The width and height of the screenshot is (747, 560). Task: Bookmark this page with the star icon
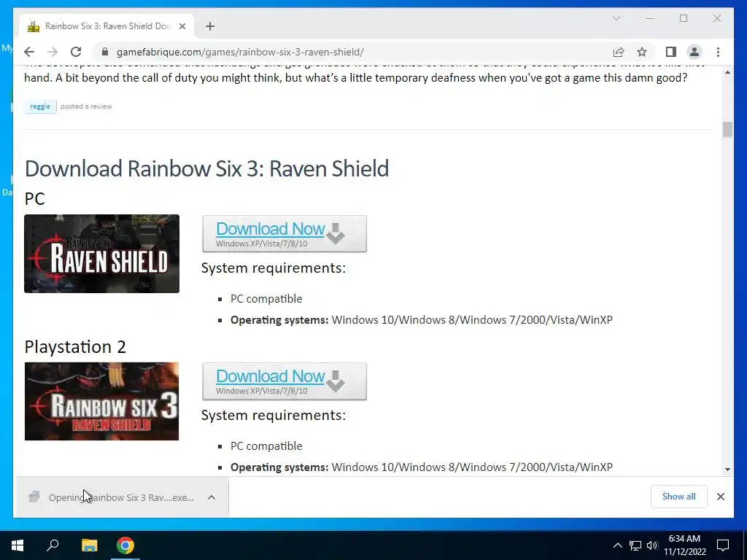(x=642, y=52)
